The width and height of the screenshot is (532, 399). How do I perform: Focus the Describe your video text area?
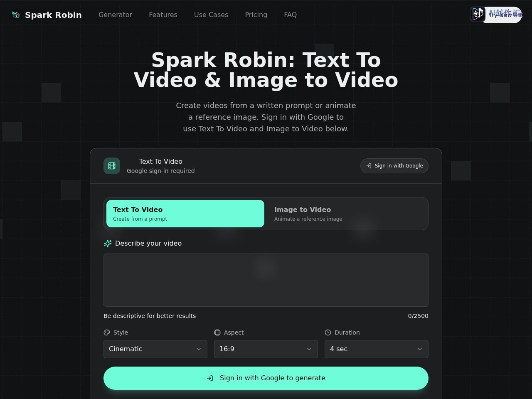(266, 280)
